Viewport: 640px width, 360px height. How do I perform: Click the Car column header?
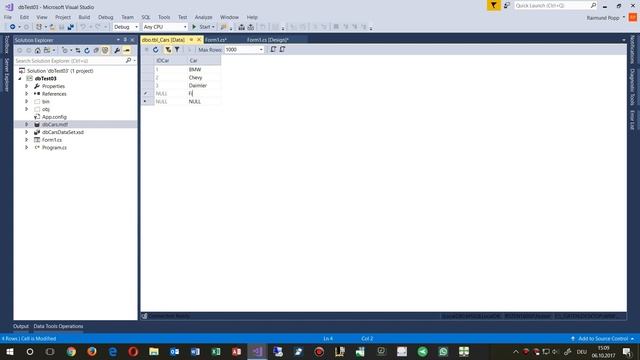tap(204, 60)
